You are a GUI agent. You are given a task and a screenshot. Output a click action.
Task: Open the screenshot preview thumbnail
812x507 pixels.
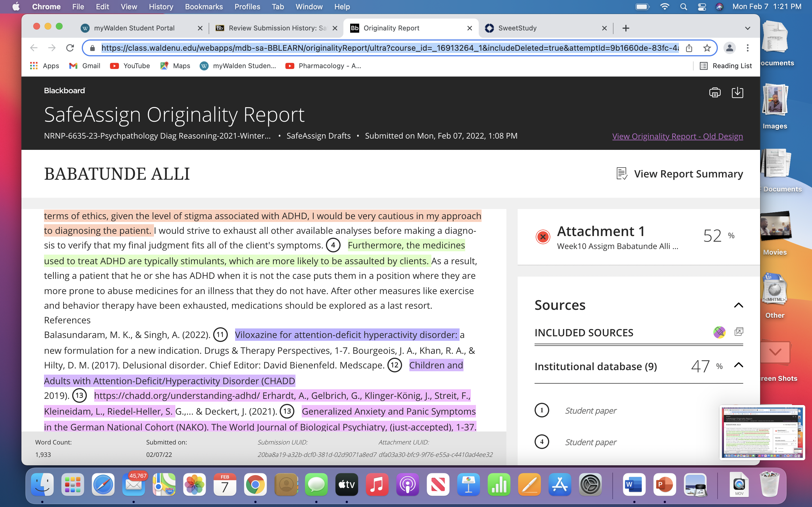click(762, 433)
